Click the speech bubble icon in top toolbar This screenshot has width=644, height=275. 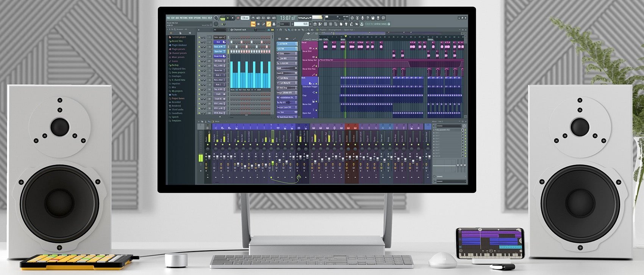pyautogui.click(x=383, y=18)
